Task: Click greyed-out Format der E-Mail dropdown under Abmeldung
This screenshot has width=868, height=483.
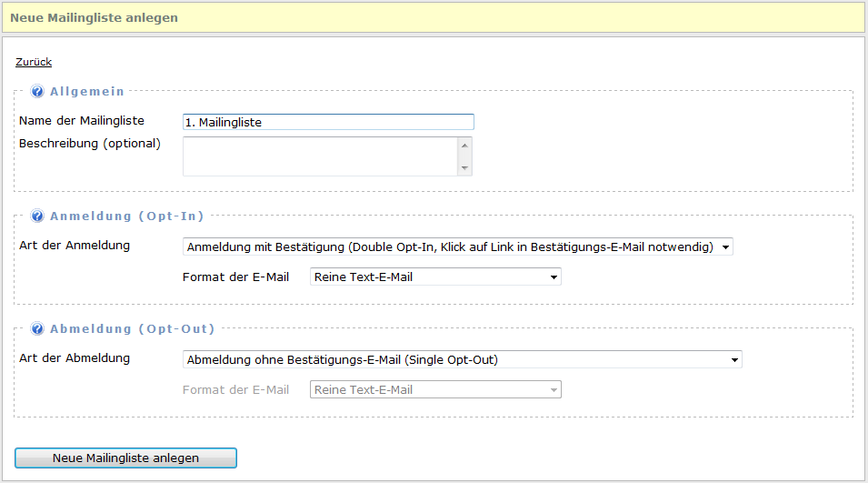Action: coord(435,389)
